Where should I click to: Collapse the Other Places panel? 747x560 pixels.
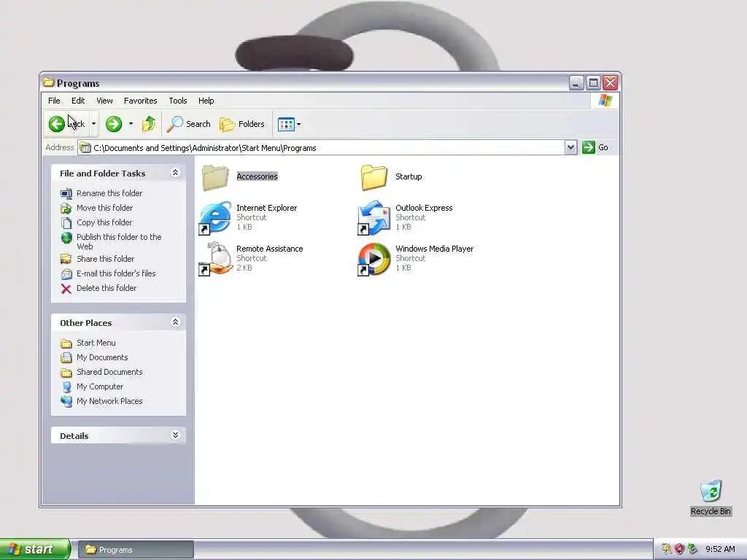point(175,322)
